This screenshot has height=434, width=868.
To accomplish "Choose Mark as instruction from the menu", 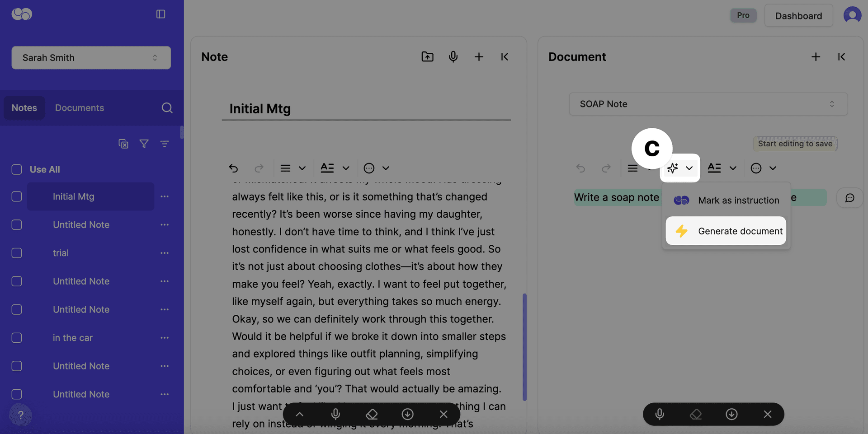I will (x=726, y=200).
